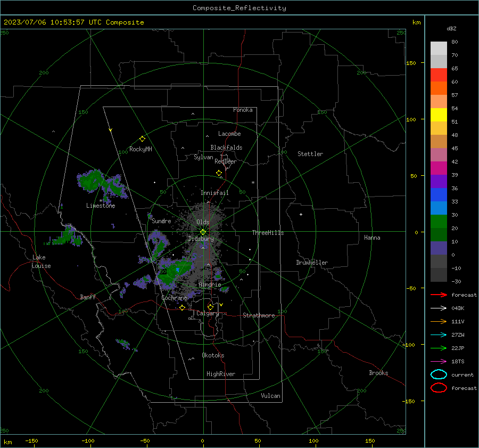Select the orange 57–60 dBZ color swatch
This screenshot has width=479, height=448.
tap(439, 88)
